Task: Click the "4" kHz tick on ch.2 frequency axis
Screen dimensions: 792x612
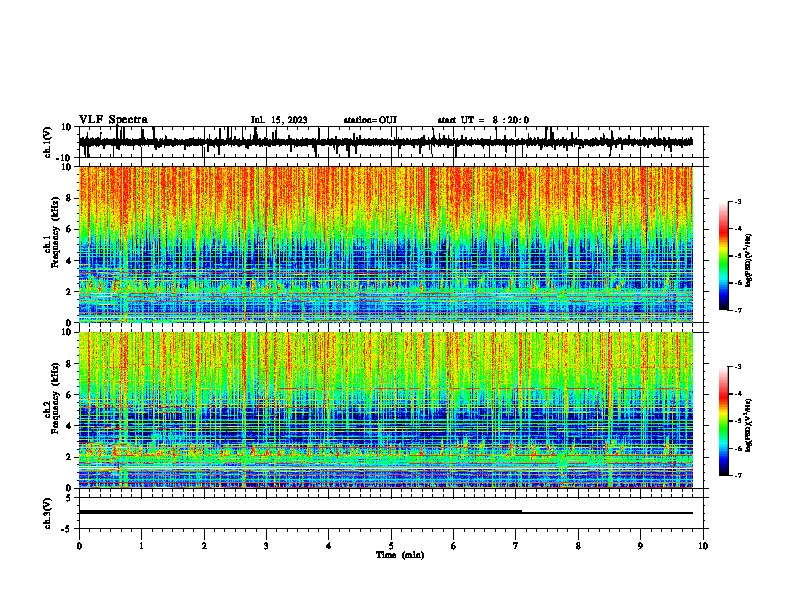Action: tap(70, 426)
